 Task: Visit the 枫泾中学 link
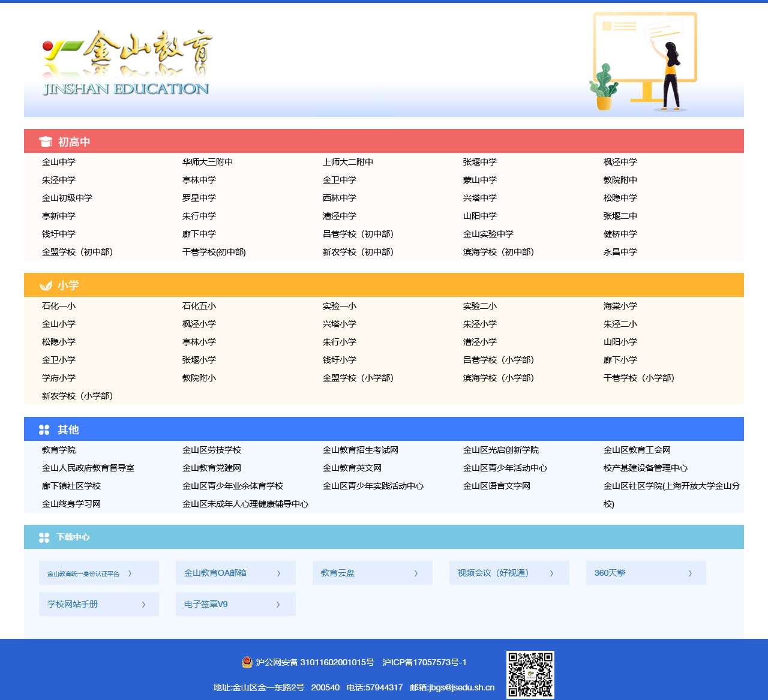tap(620, 162)
